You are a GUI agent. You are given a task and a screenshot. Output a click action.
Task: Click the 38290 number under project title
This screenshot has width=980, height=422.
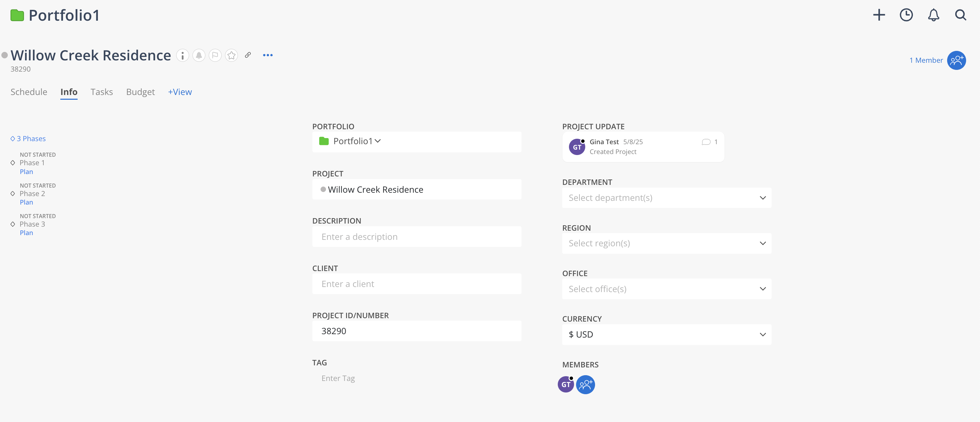[21, 69]
